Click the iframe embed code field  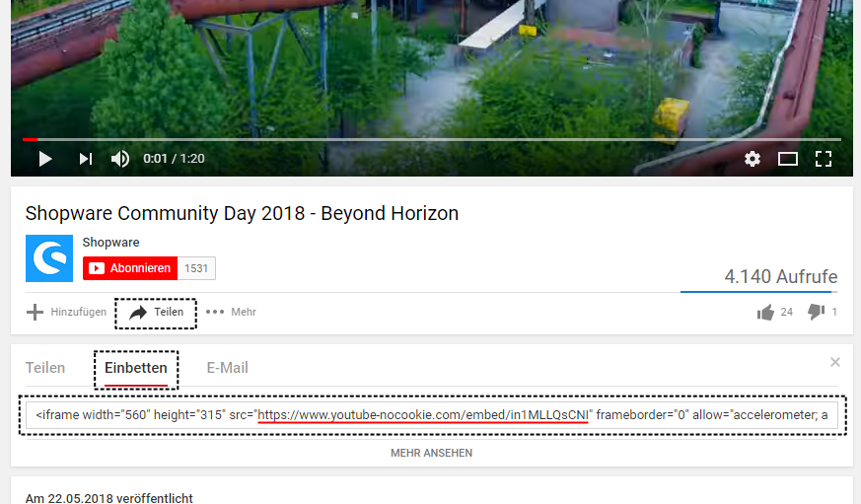[x=432, y=415]
